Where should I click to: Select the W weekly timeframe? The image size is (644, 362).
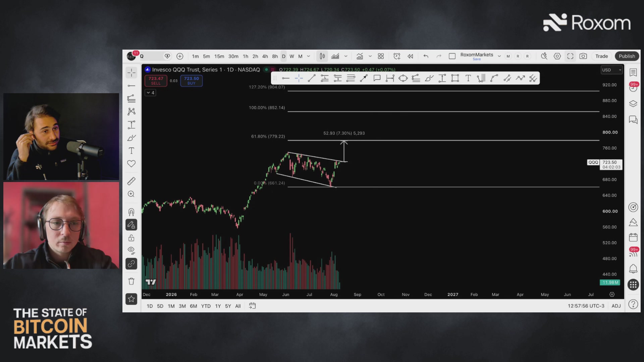[292, 56]
